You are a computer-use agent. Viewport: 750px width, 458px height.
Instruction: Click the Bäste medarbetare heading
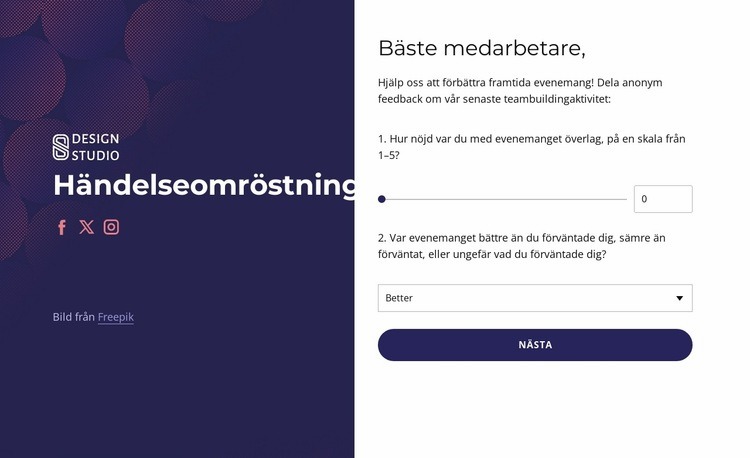point(481,48)
